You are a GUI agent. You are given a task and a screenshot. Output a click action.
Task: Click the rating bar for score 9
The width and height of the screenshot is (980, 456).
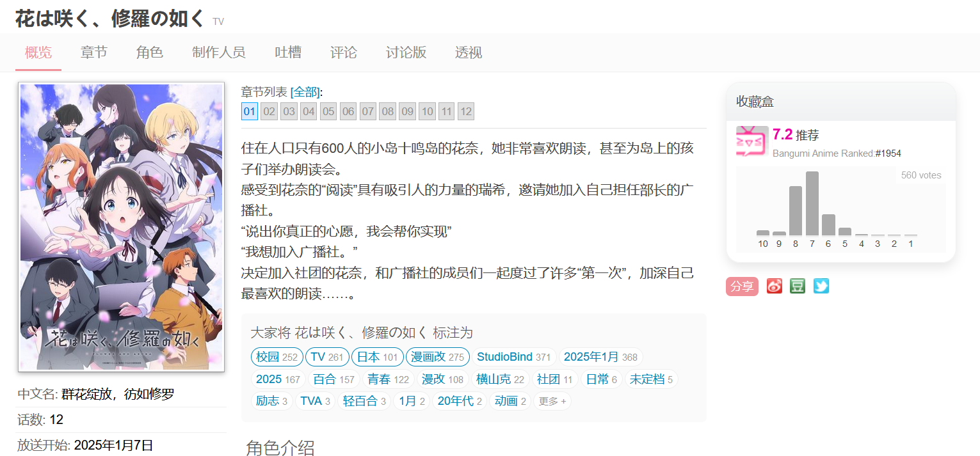779,233
